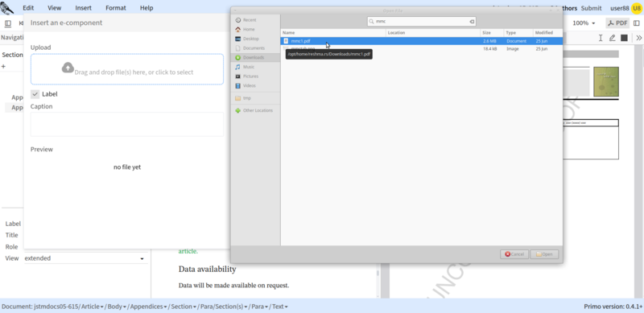
Task: Click the Submit button
Action: coord(591,8)
